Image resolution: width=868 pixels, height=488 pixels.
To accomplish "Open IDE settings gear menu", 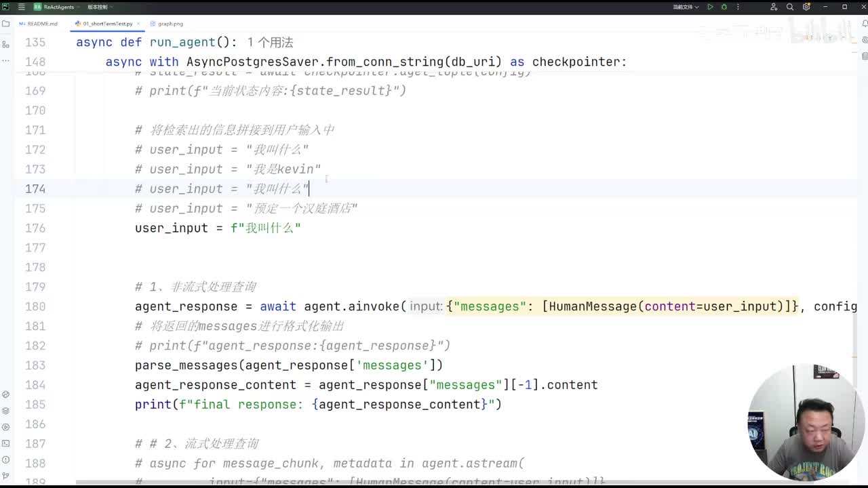I will coord(806,7).
